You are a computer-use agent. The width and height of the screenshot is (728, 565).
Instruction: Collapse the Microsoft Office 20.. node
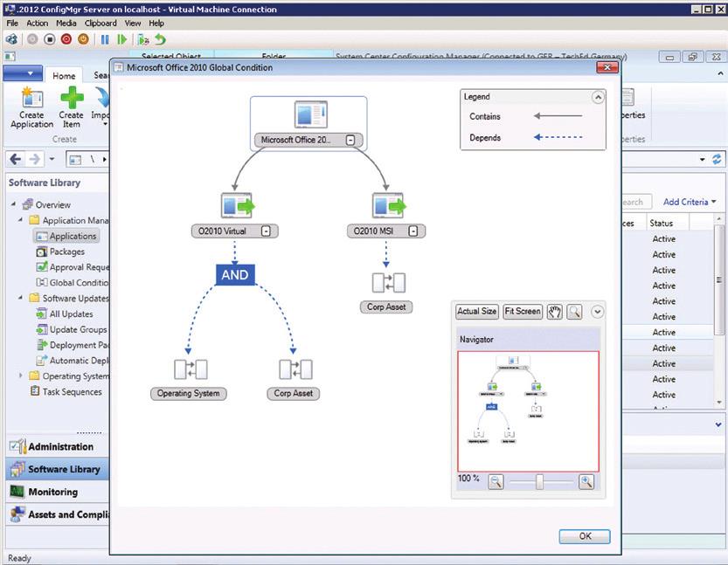[350, 140]
